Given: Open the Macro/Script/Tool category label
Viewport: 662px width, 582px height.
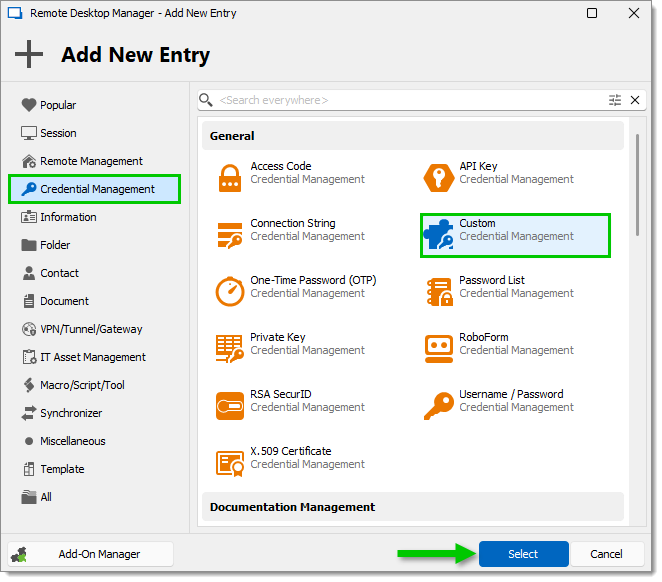Looking at the screenshot, I should [x=82, y=385].
